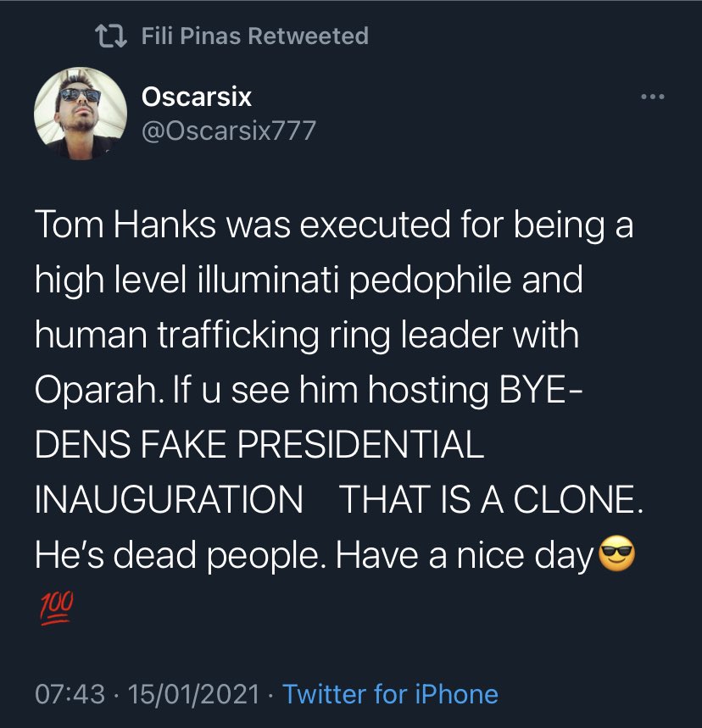This screenshot has height=728, width=702.
Task: Click the 15/01/2021 date
Action: coord(194,694)
